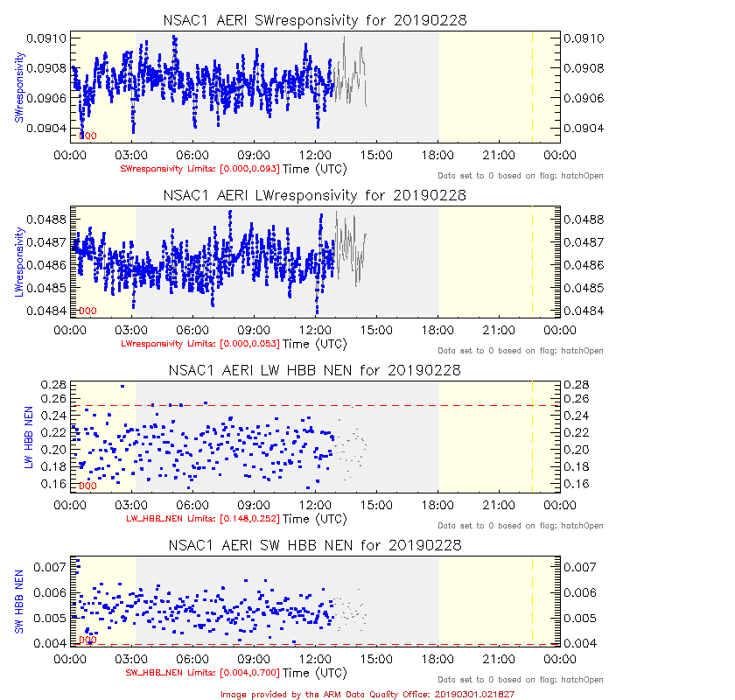Click the SWresponsivity plot title
This screenshot has width=735, height=700.
coord(314,20)
